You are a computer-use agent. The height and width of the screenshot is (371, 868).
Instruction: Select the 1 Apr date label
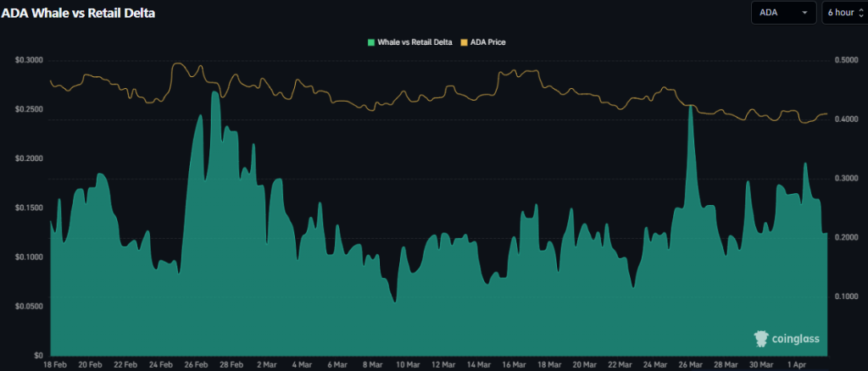(797, 364)
